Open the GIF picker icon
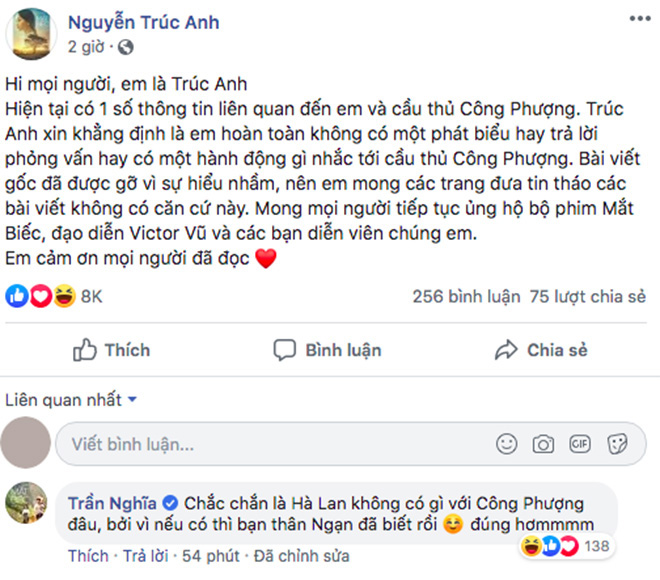 (x=580, y=444)
